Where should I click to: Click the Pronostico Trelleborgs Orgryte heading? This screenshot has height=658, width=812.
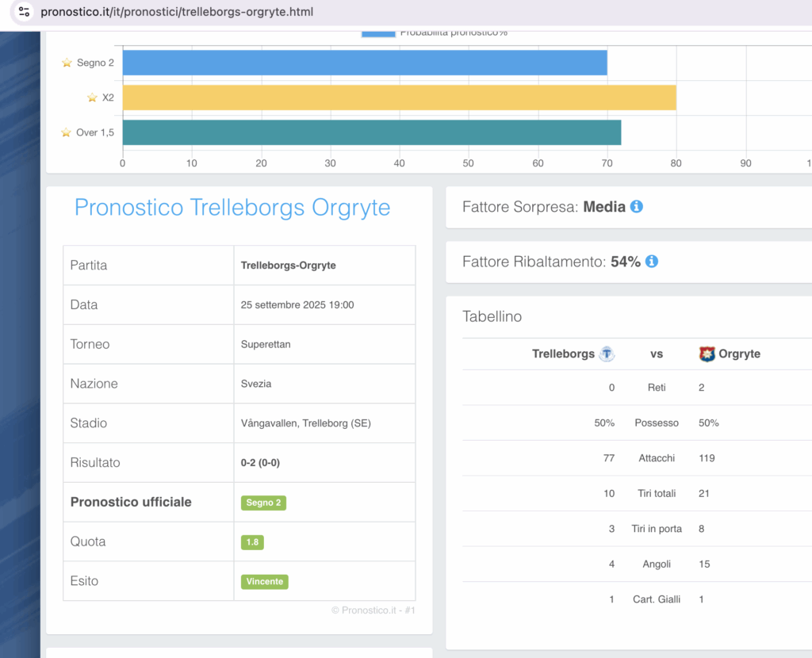(232, 207)
